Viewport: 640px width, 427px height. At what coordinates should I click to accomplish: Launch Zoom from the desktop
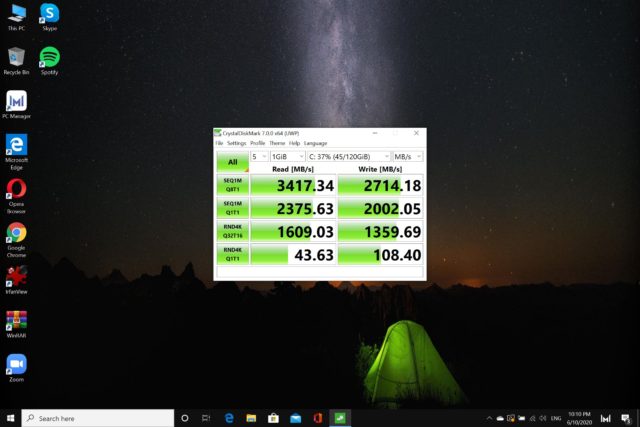tap(16, 368)
